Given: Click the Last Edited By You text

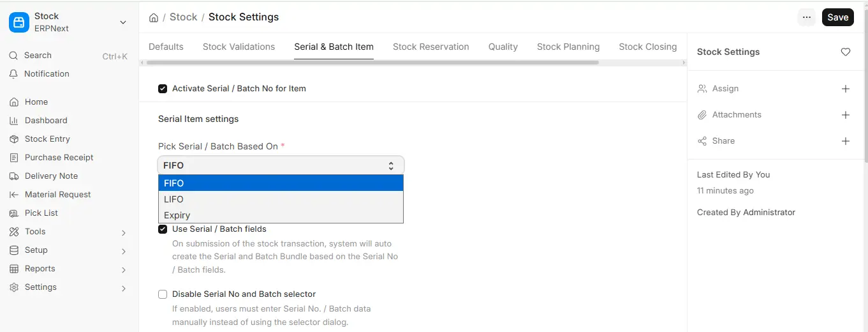Looking at the screenshot, I should point(733,175).
